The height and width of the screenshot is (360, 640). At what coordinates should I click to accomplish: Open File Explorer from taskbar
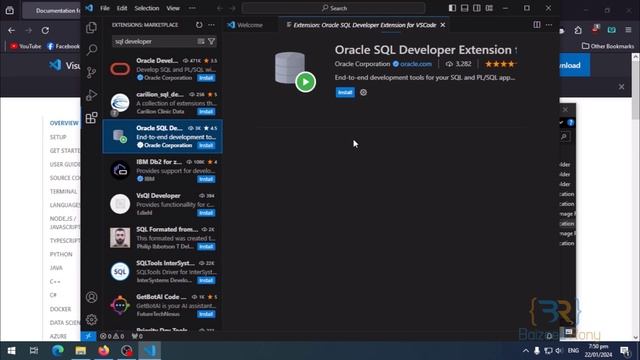tap(80, 351)
